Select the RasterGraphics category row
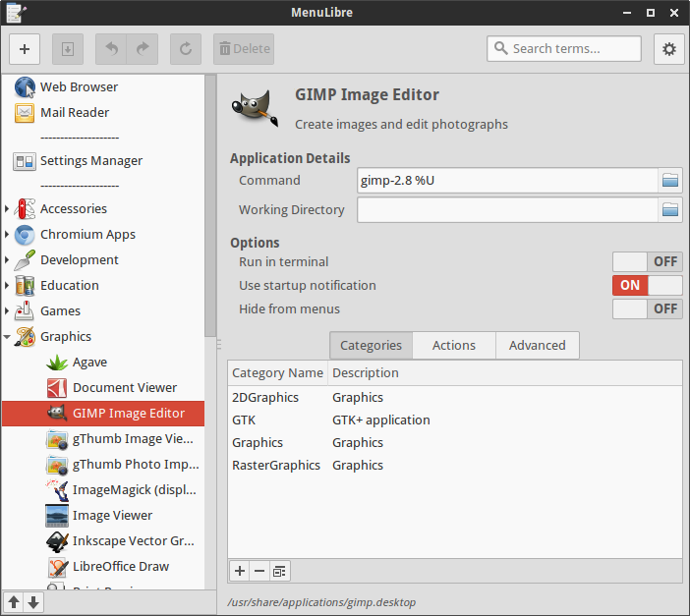This screenshot has height=616, width=690. click(455, 466)
